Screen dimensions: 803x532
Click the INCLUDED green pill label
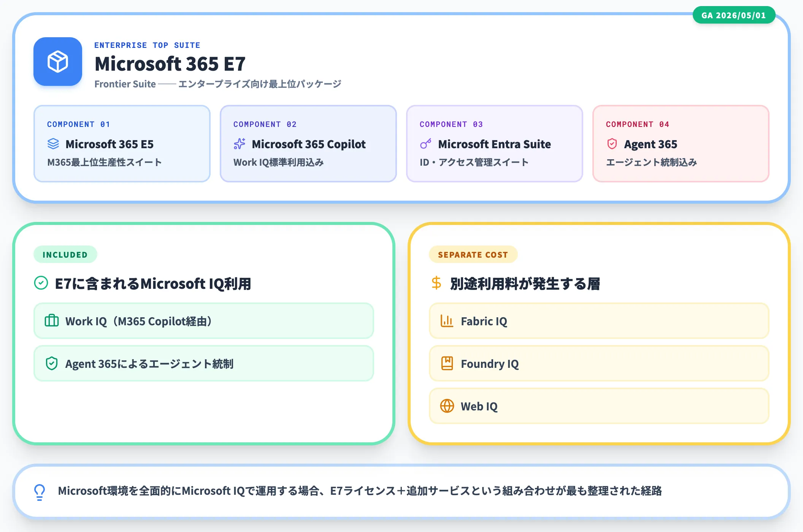[x=65, y=255]
